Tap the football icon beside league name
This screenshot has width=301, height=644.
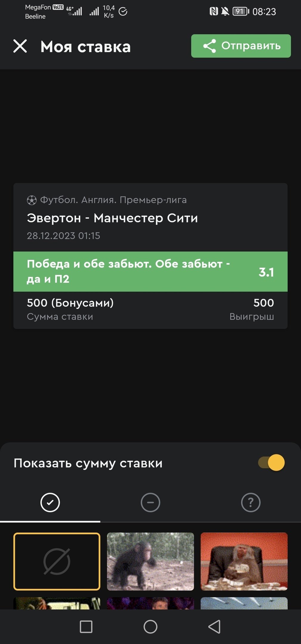point(32,200)
